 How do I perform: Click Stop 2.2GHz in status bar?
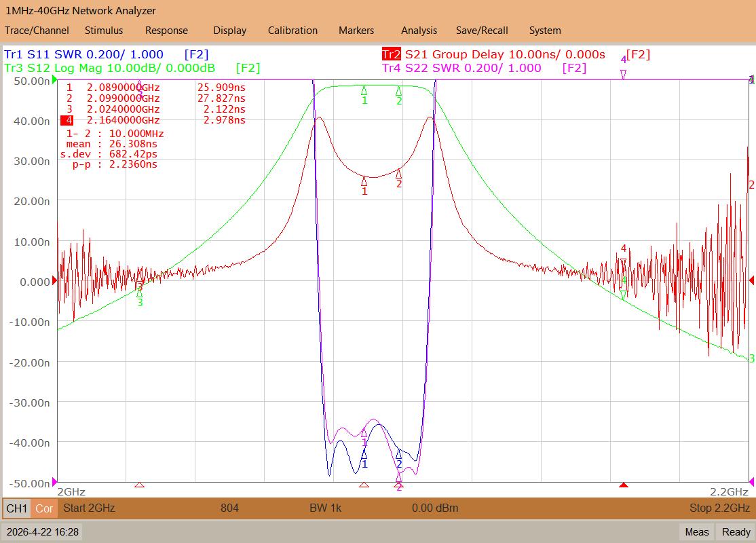tap(719, 508)
